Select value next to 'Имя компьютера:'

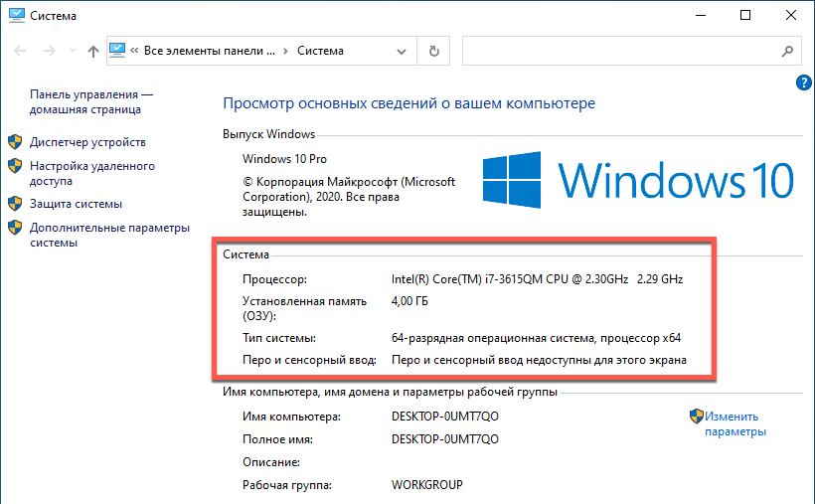(x=445, y=417)
